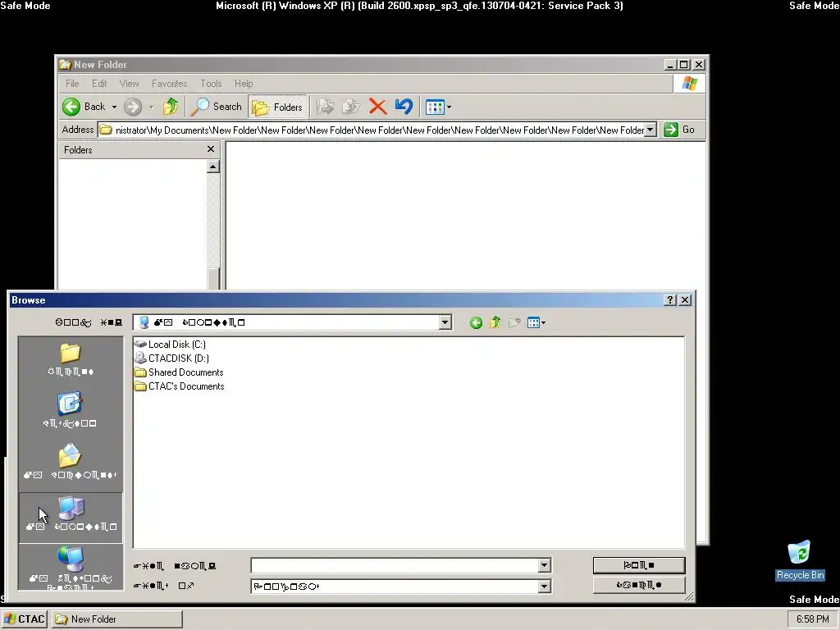Click the Forward arrow in Explorer toolbar
This screenshot has width=840, height=630.
pyautogui.click(x=133, y=107)
